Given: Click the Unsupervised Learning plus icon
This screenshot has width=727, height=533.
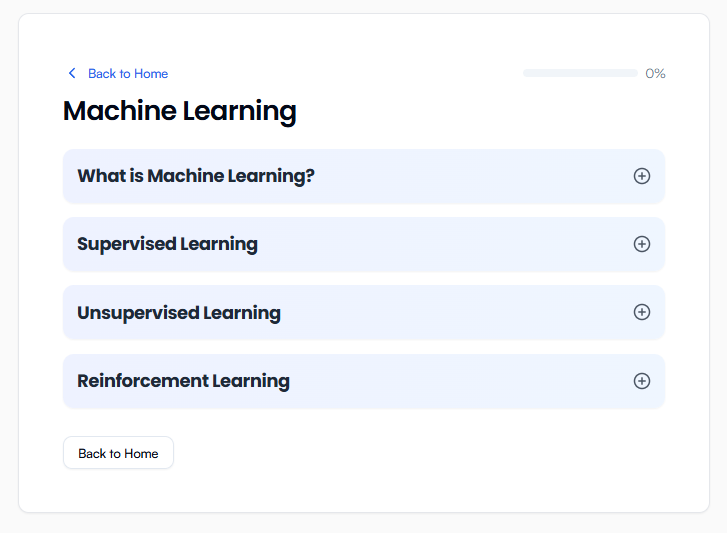Looking at the screenshot, I should tap(642, 312).
